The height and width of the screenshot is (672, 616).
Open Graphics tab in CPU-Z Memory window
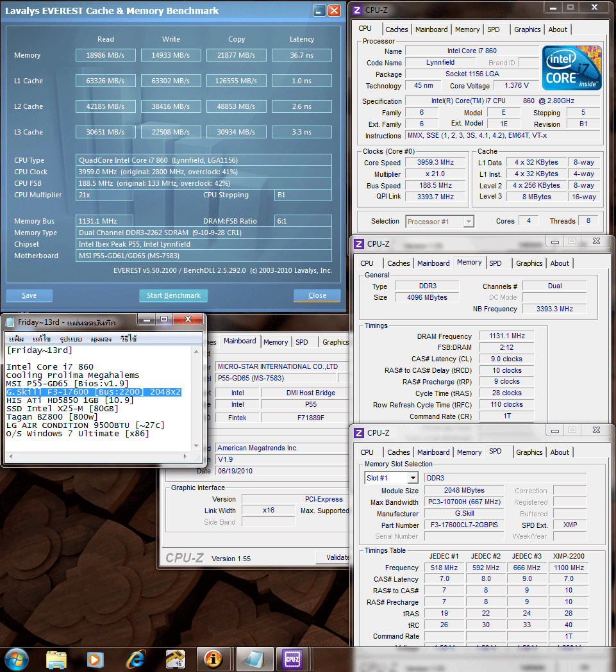pos(529,263)
